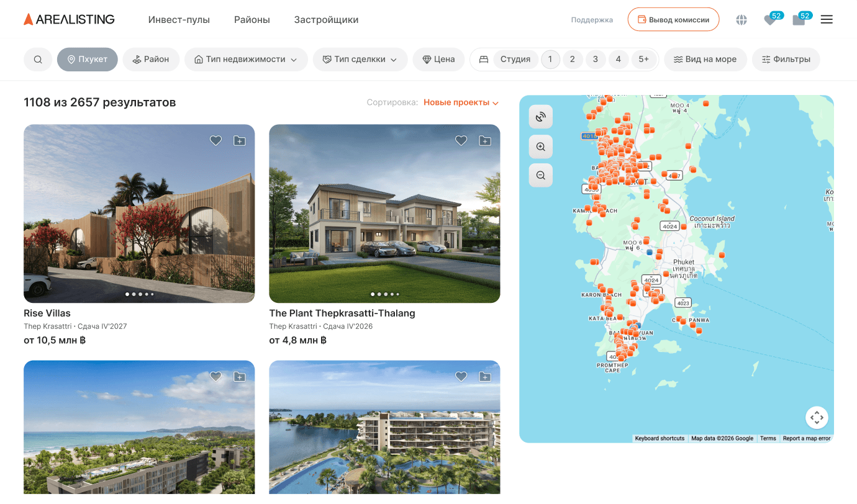Open language globe icon in header

point(741,20)
